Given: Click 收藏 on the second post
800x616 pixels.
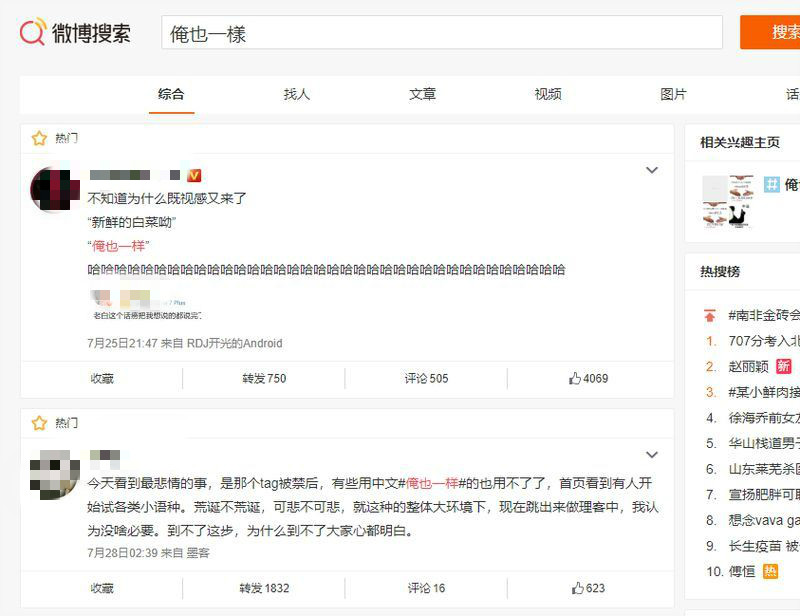Looking at the screenshot, I should (x=102, y=588).
